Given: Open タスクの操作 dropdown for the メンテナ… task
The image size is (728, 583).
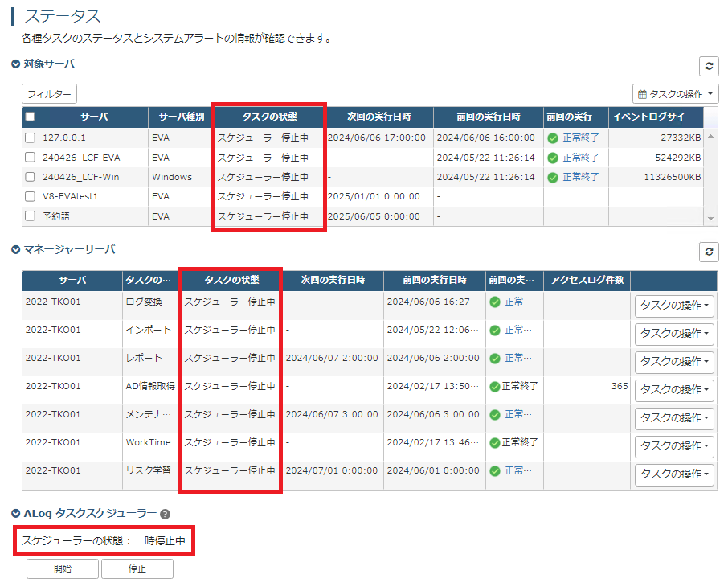Looking at the screenshot, I should (x=674, y=418).
